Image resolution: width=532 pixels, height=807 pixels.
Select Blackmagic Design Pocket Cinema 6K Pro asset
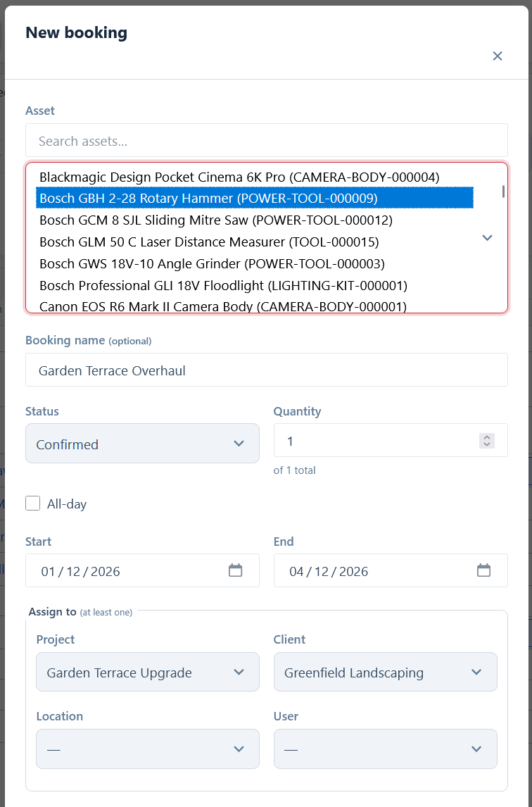click(255, 177)
